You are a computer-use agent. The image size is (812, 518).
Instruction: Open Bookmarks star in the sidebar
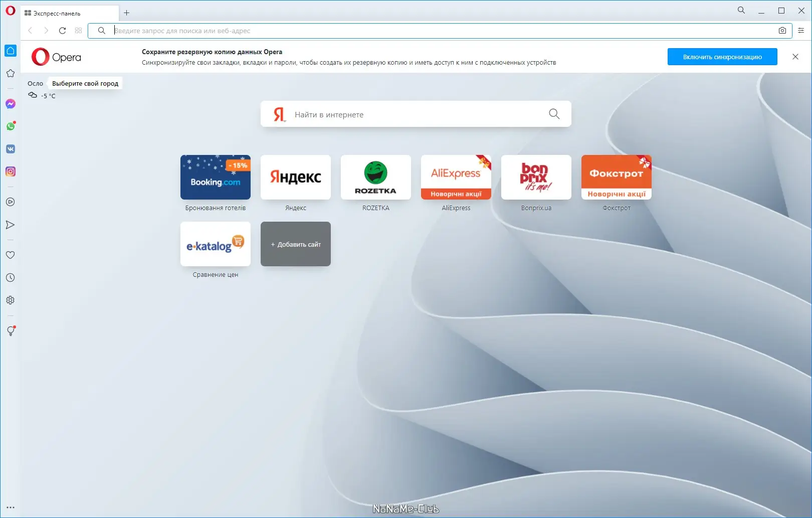point(11,73)
